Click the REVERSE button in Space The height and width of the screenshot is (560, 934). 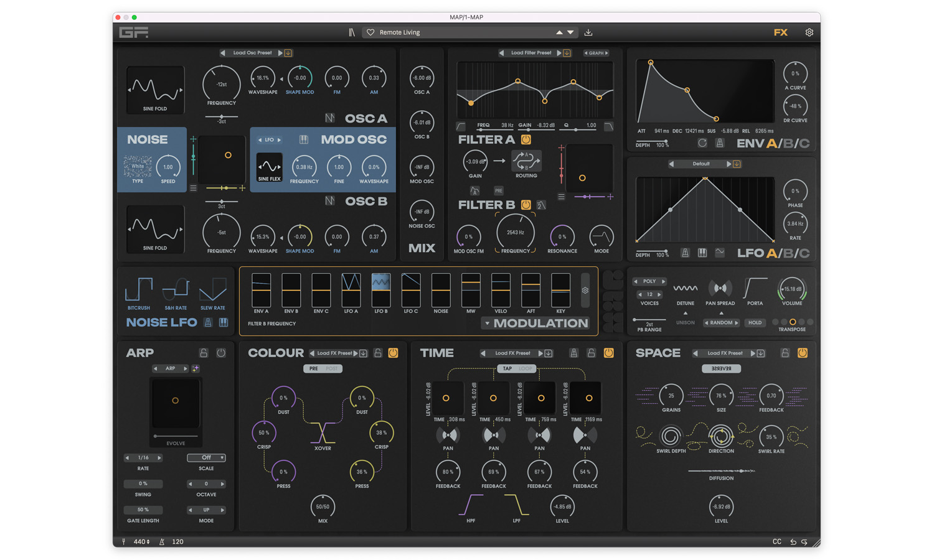click(721, 368)
